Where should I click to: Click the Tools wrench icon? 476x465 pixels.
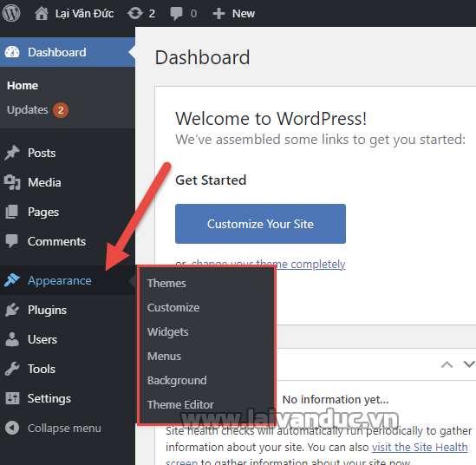[12, 369]
